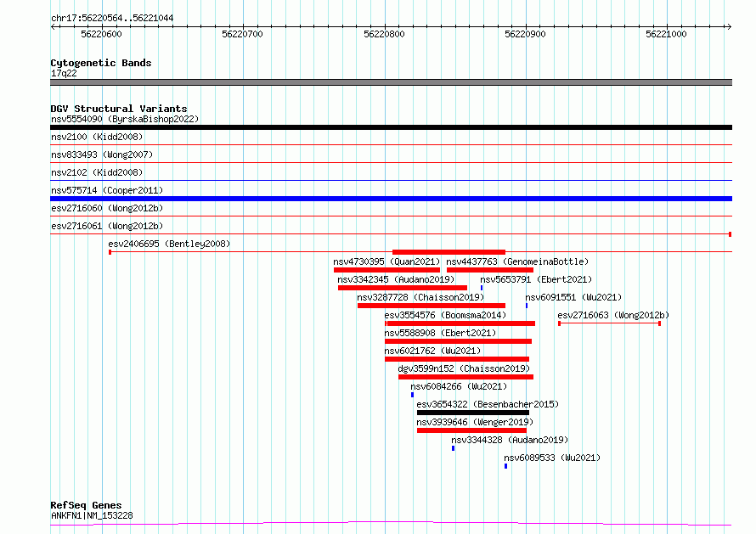This screenshot has height=534, width=756.
Task: Click the black esv3654322 variant bar
Action: point(473,413)
